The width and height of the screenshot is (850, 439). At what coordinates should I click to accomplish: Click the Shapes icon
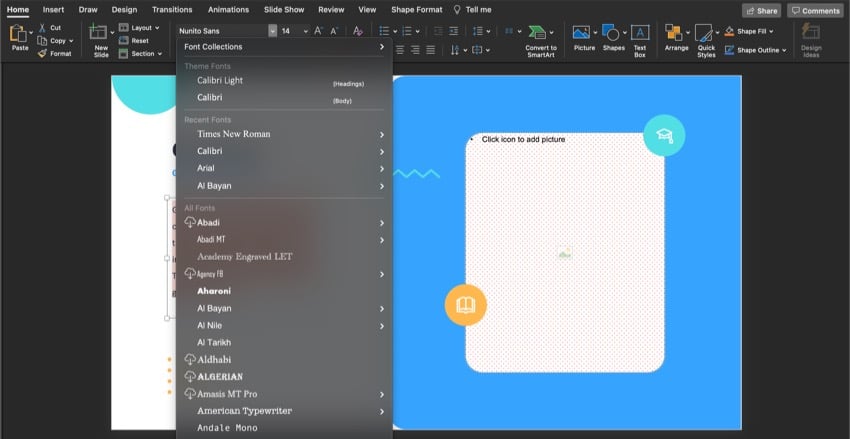pos(611,33)
